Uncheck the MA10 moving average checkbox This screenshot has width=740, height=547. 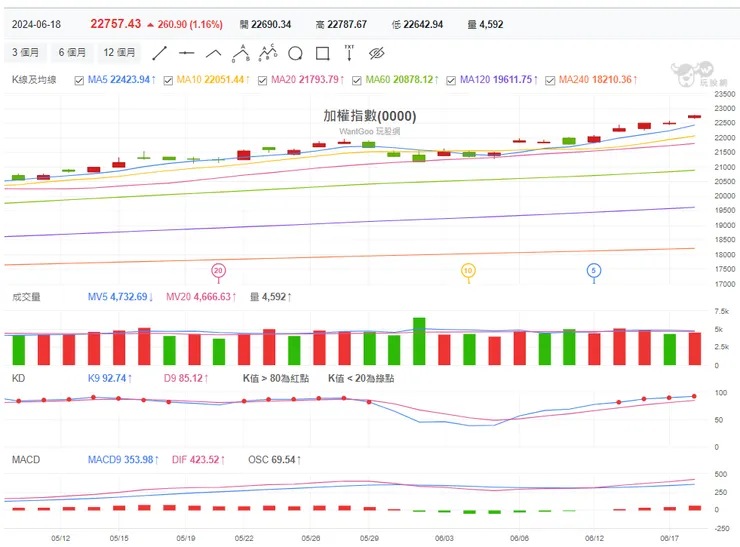click(x=168, y=81)
